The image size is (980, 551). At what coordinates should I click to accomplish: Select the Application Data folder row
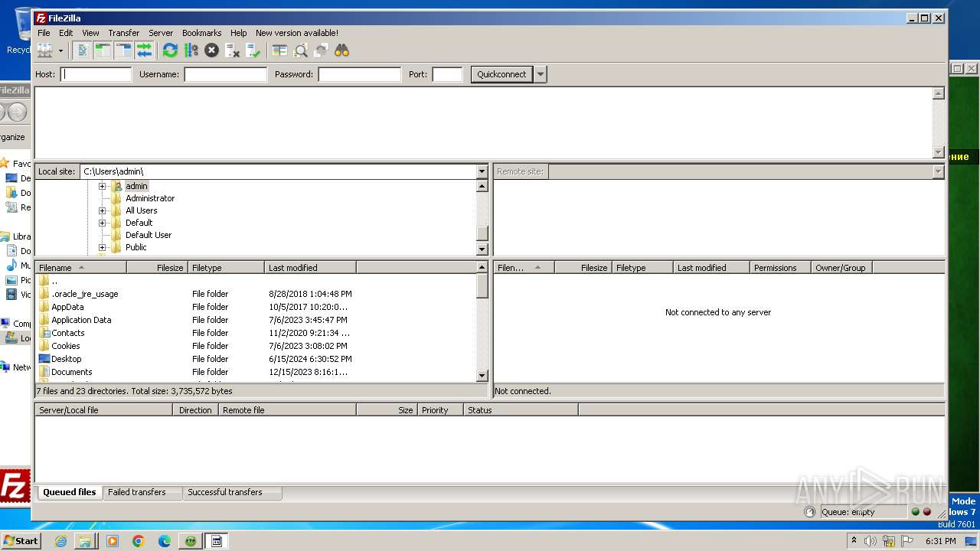(x=256, y=320)
